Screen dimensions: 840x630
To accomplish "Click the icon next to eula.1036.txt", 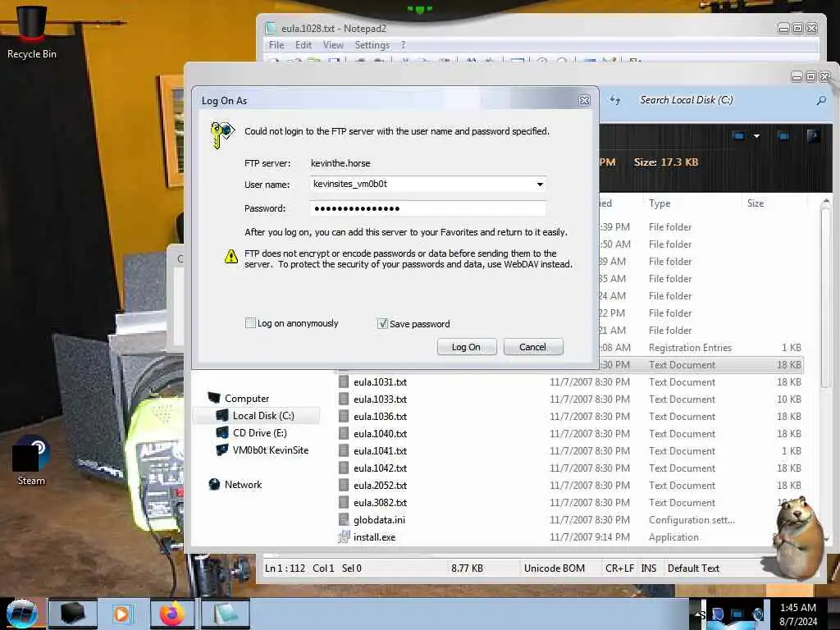I will click(x=344, y=416).
